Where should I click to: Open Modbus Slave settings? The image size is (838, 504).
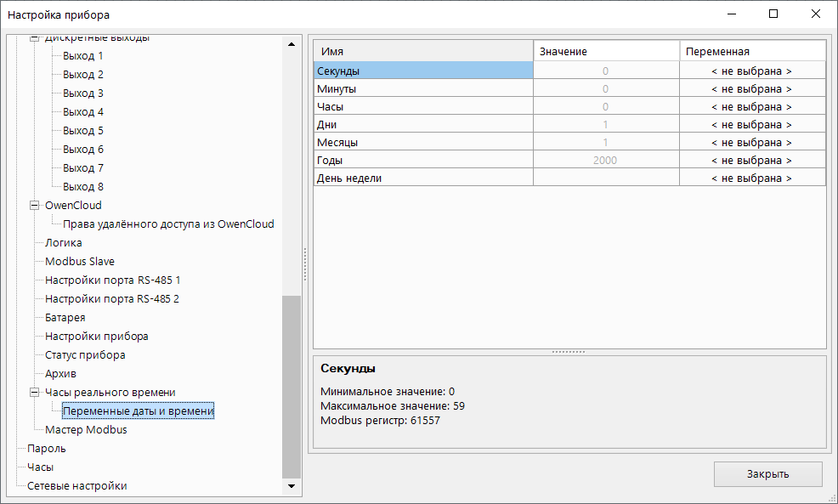[x=79, y=262]
